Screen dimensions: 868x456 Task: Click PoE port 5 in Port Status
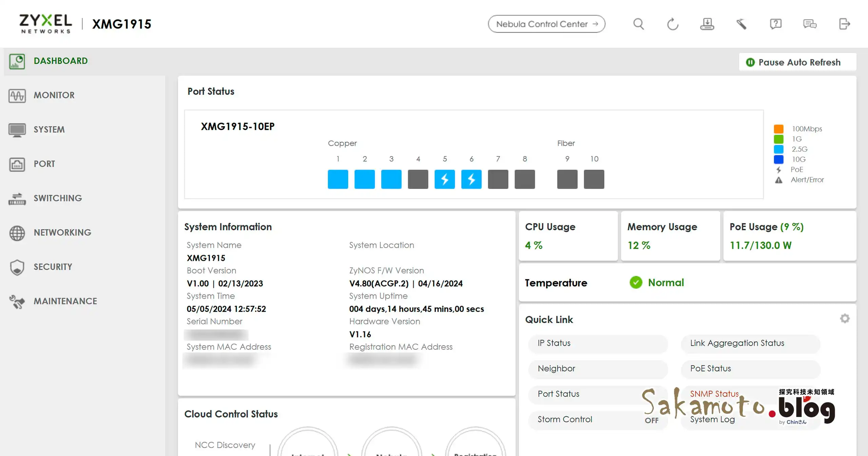tap(445, 179)
